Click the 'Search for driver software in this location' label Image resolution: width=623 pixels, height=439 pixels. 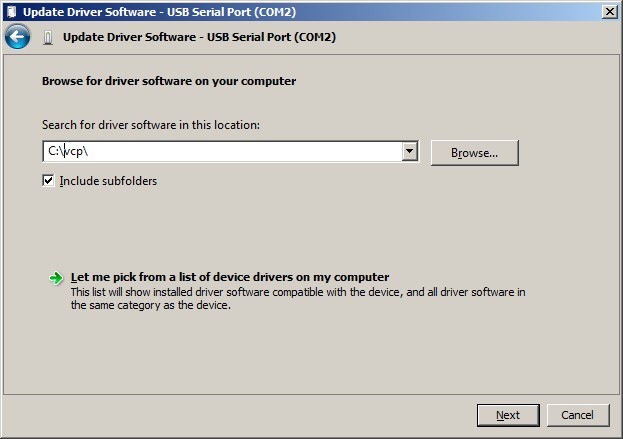(151, 125)
